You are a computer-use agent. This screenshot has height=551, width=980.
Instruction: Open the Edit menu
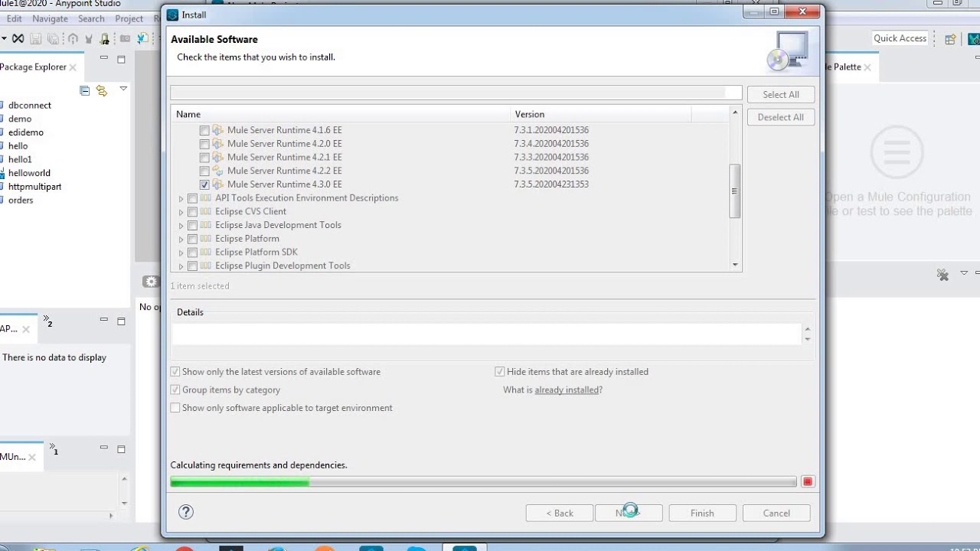(14, 18)
